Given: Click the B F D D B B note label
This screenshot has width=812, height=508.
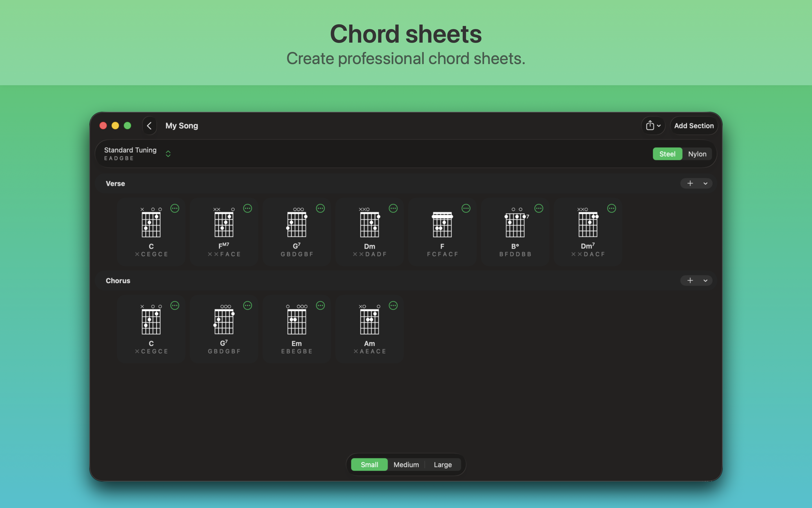Looking at the screenshot, I should pos(515,254).
